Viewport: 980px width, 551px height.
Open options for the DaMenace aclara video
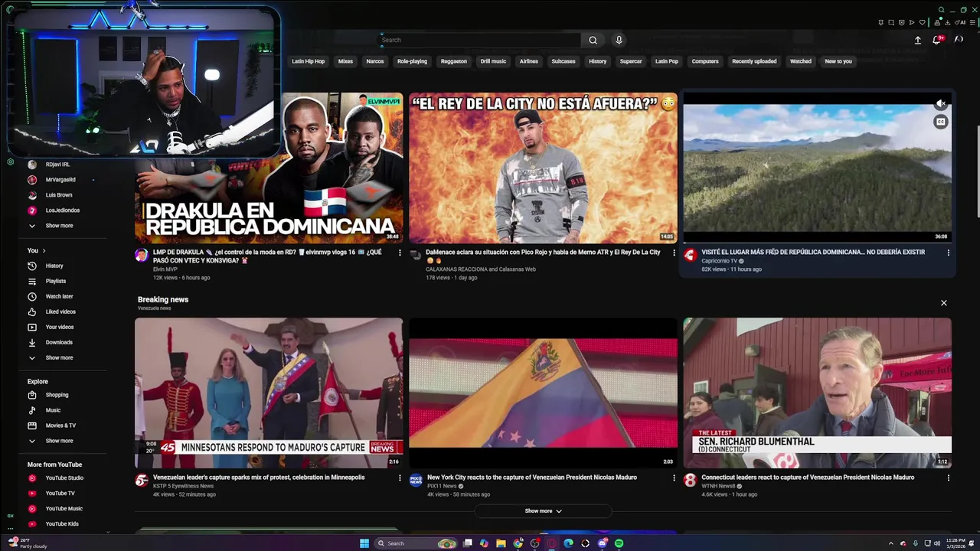[674, 253]
